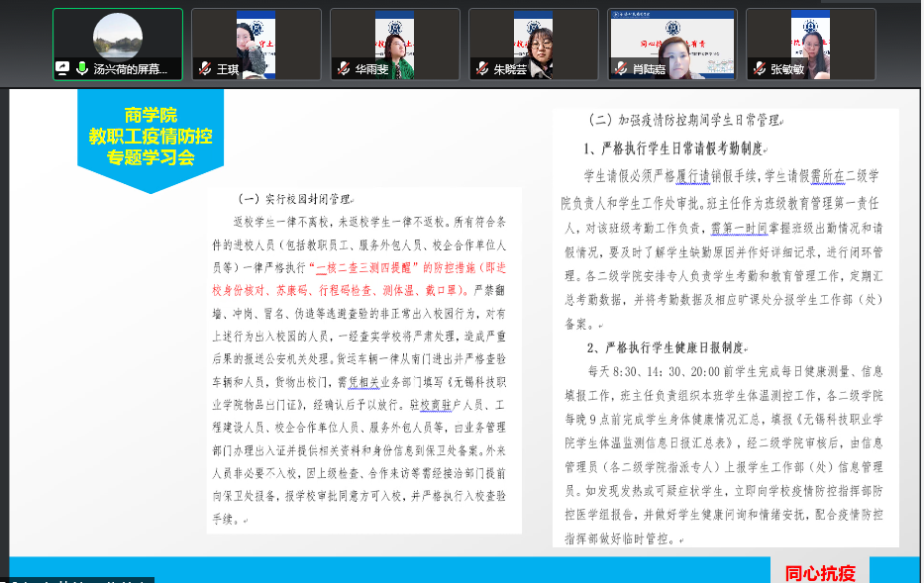Click the screen-share icon on 汤兴荷's tile

click(x=63, y=69)
